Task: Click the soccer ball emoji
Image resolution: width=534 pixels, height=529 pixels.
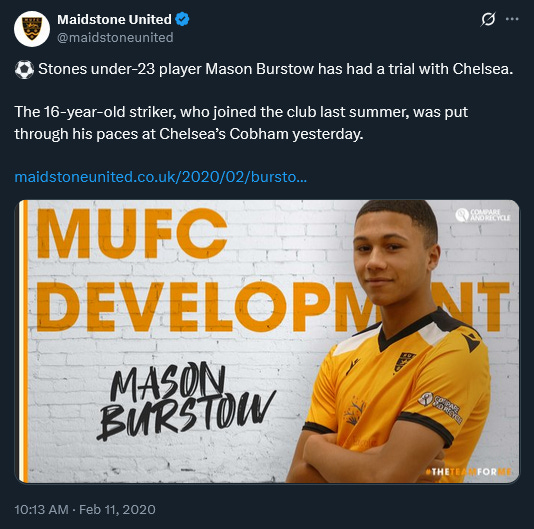Action: point(24,69)
